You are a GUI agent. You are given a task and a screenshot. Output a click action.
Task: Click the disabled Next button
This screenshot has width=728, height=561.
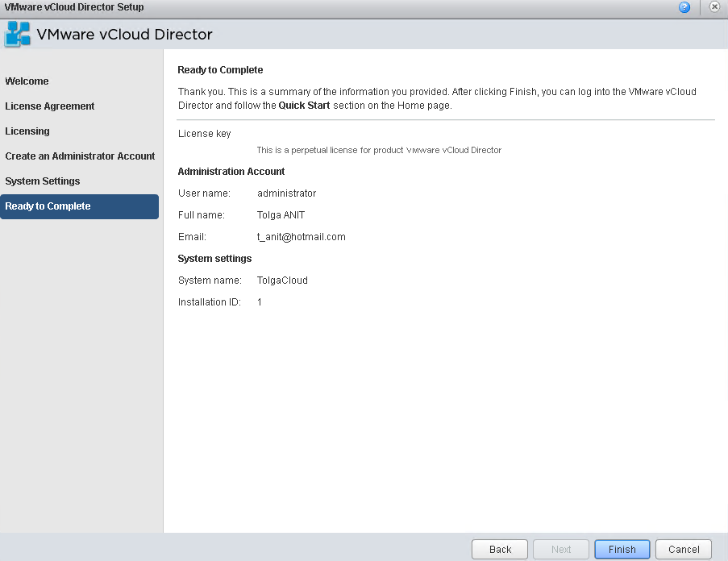pyautogui.click(x=561, y=550)
